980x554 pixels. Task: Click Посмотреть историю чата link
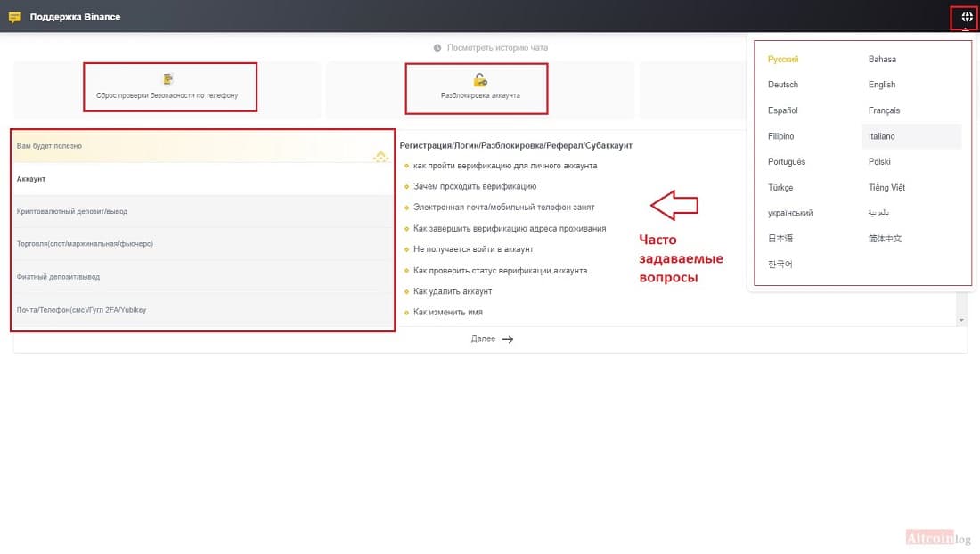497,47
